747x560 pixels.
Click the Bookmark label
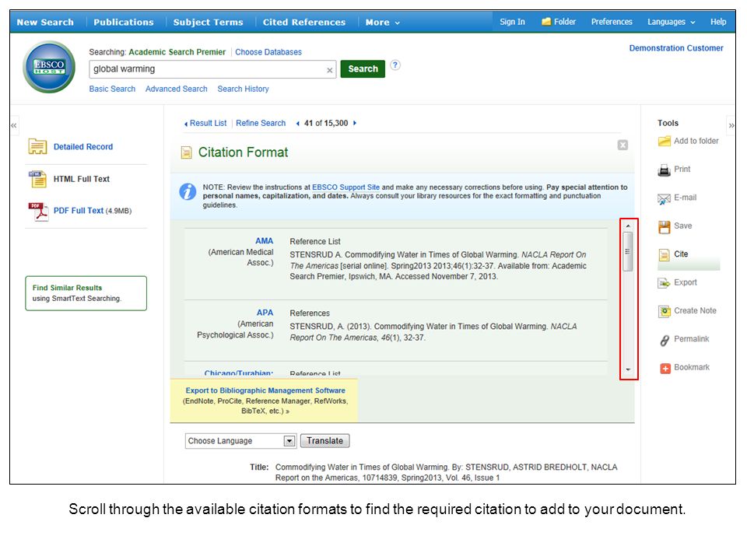click(692, 367)
